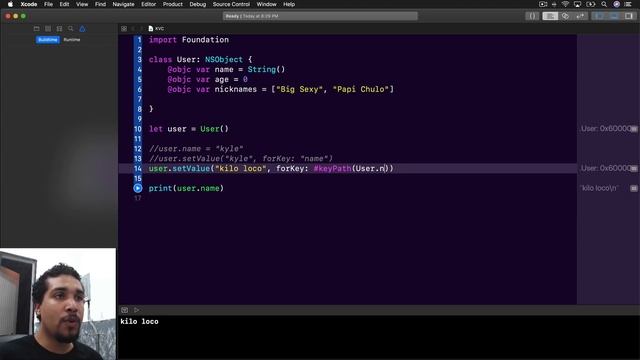The height and width of the screenshot is (360, 640).
Task: Click the console execute playground triangle
Action: [x=136, y=310]
